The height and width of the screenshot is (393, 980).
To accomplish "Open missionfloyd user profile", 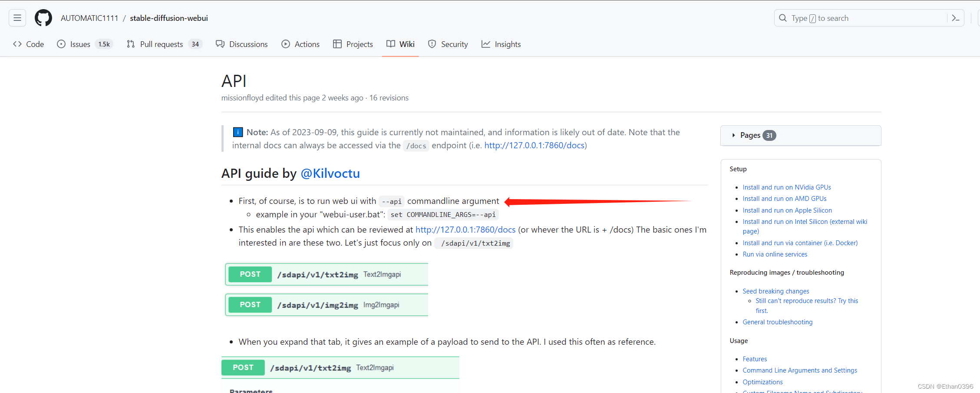I will tap(242, 98).
